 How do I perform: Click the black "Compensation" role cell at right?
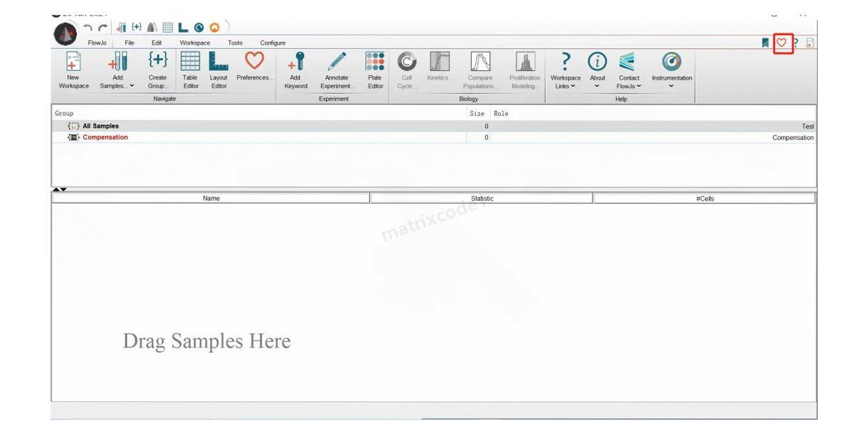coord(793,138)
